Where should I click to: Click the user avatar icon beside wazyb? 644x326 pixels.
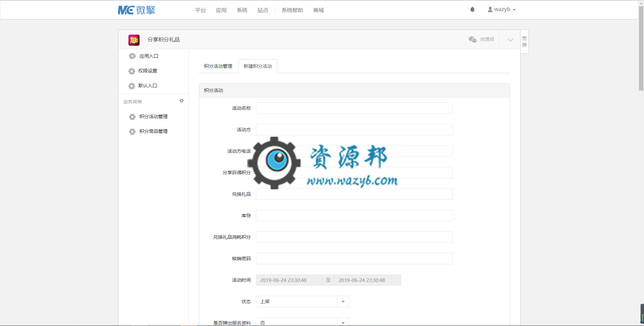[x=490, y=9]
